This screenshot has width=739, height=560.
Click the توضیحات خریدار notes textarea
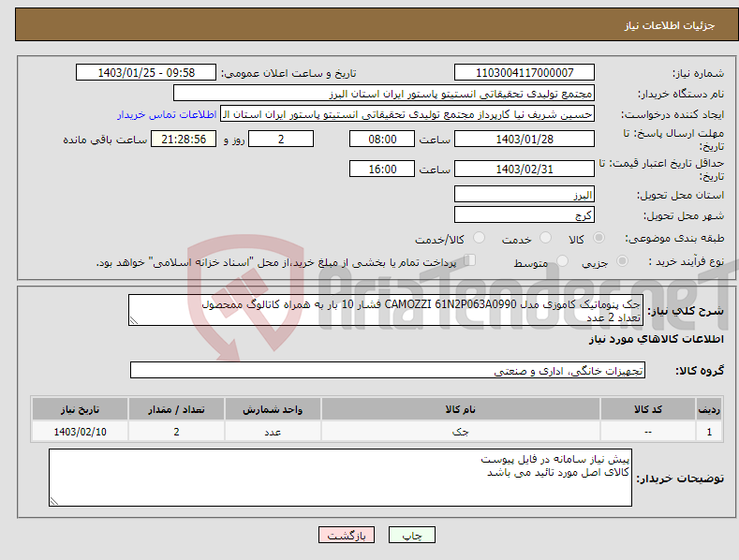(x=340, y=478)
